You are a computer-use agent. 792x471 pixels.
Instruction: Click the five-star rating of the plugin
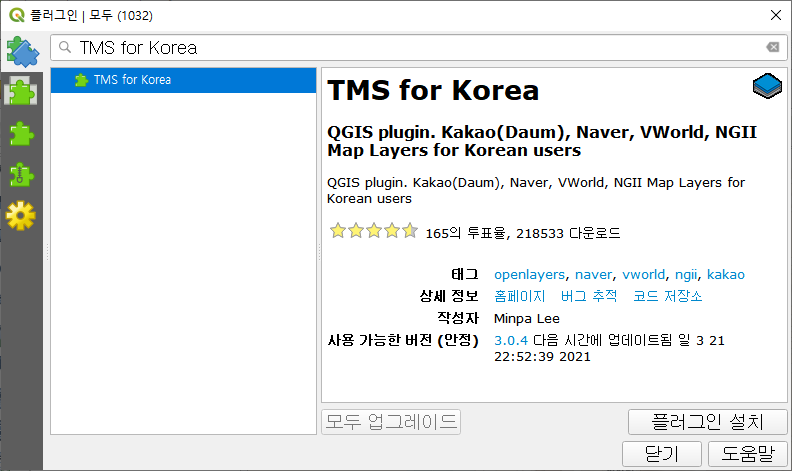(374, 231)
